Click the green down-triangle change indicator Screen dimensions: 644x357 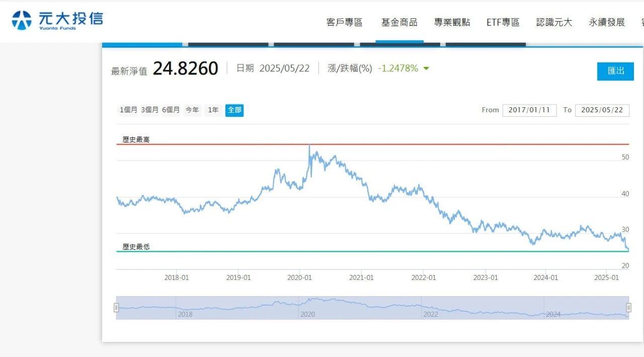(x=426, y=68)
